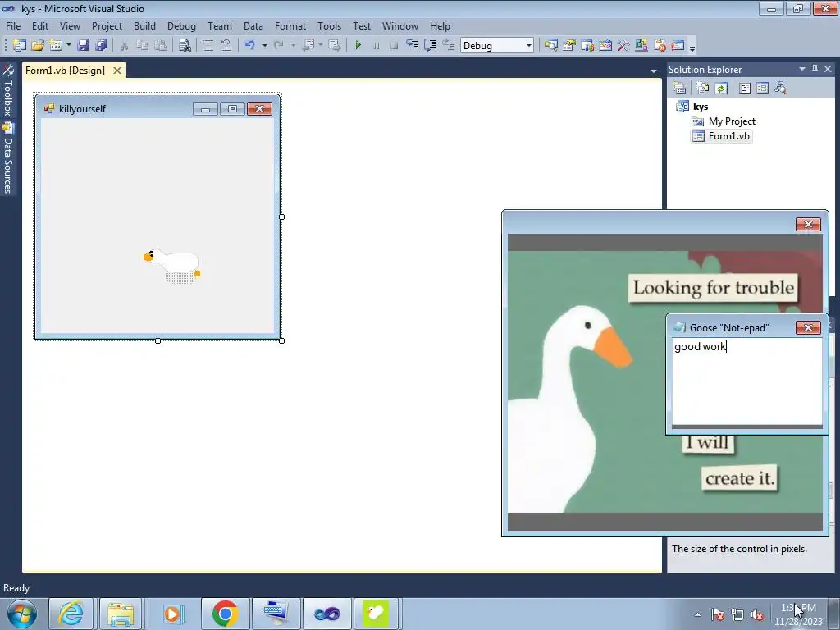Open the File menu
The height and width of the screenshot is (630, 840).
pyautogui.click(x=13, y=25)
